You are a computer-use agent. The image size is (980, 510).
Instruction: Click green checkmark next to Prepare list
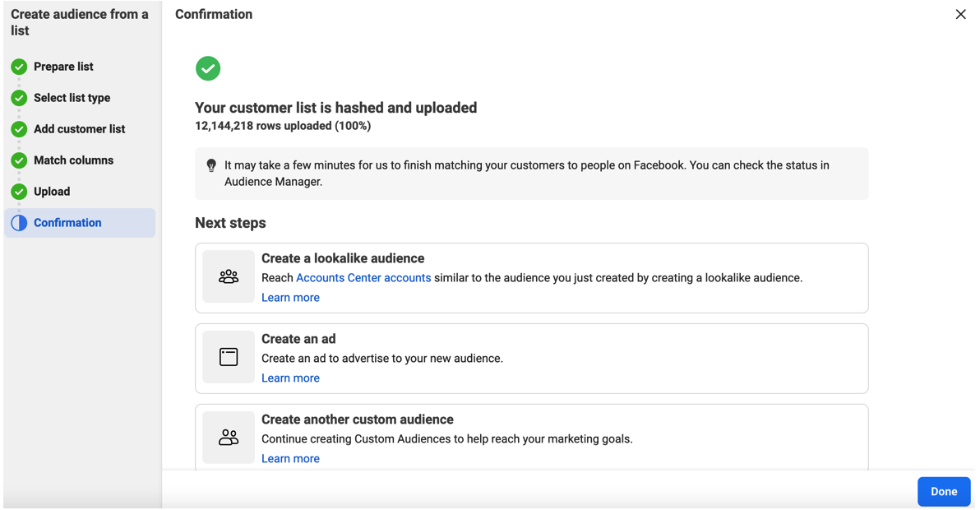(x=20, y=67)
